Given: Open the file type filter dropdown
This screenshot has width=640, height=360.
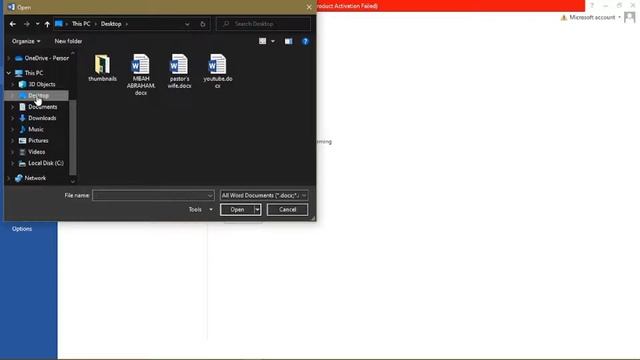Looking at the screenshot, I should point(264,196).
